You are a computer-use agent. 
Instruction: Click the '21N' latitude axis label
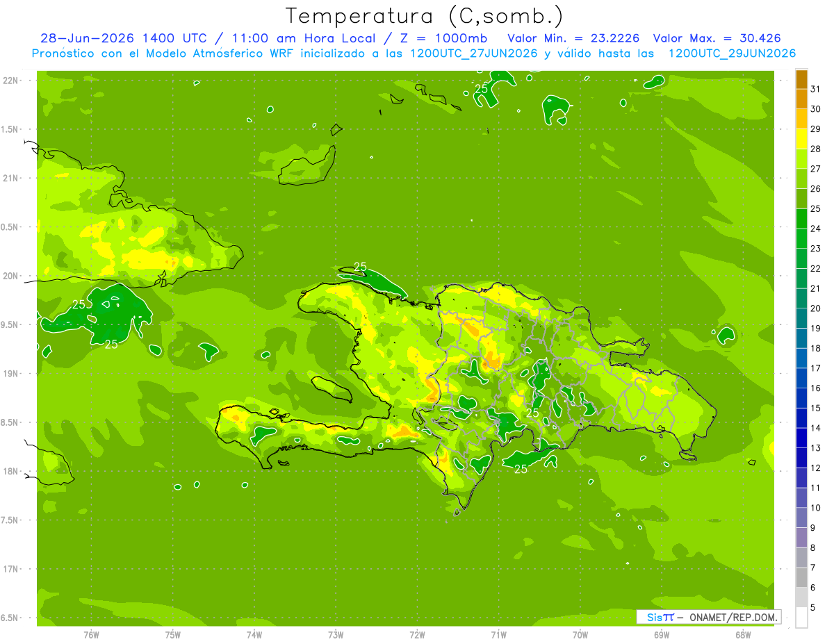(11, 178)
